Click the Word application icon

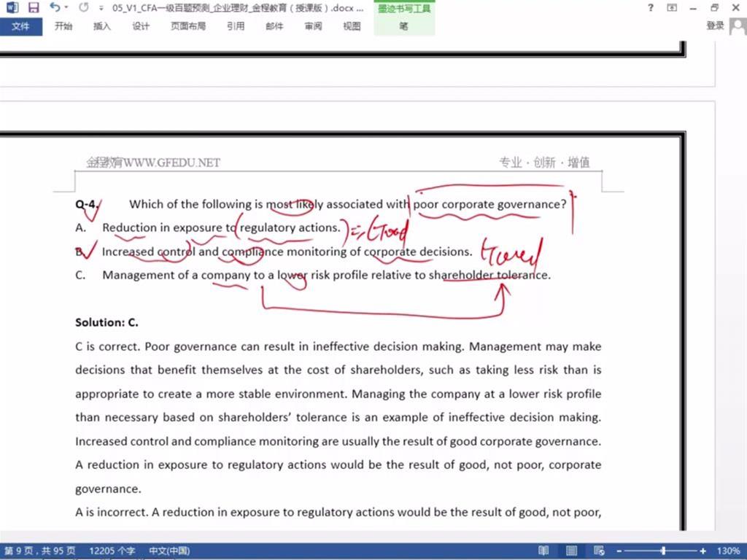coord(12,7)
